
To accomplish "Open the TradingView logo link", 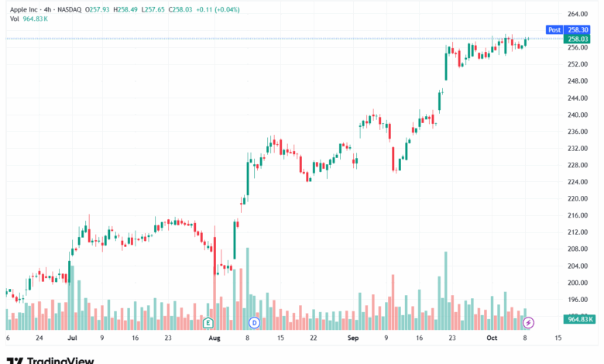I will (50, 359).
